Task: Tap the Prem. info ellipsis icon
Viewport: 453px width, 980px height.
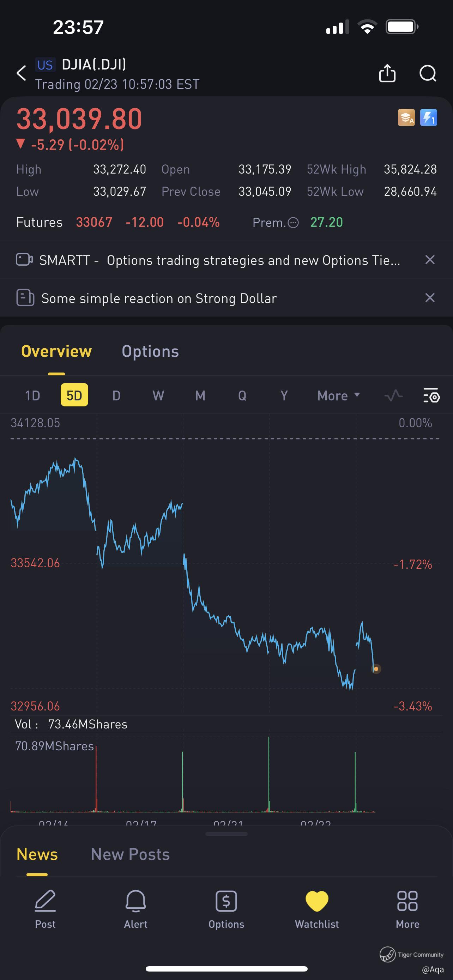Action: 293,223
